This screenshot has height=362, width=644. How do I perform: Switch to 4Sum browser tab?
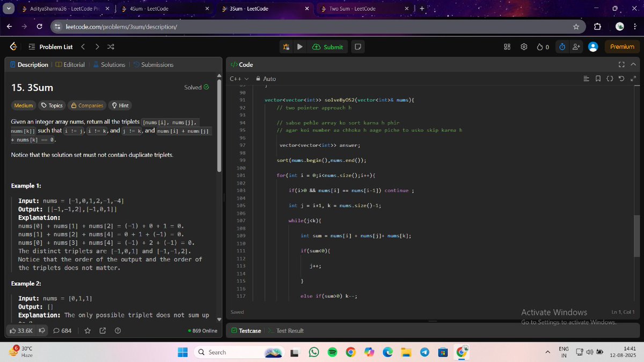click(x=165, y=9)
